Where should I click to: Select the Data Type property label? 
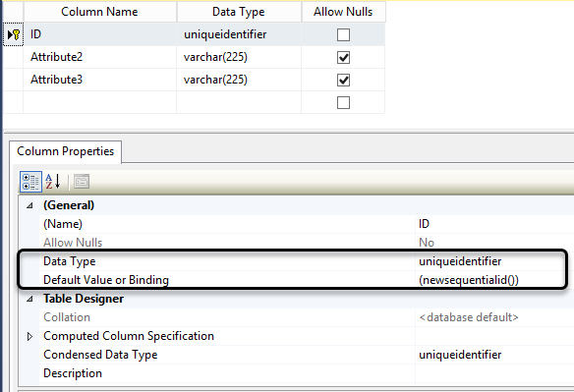pos(70,261)
